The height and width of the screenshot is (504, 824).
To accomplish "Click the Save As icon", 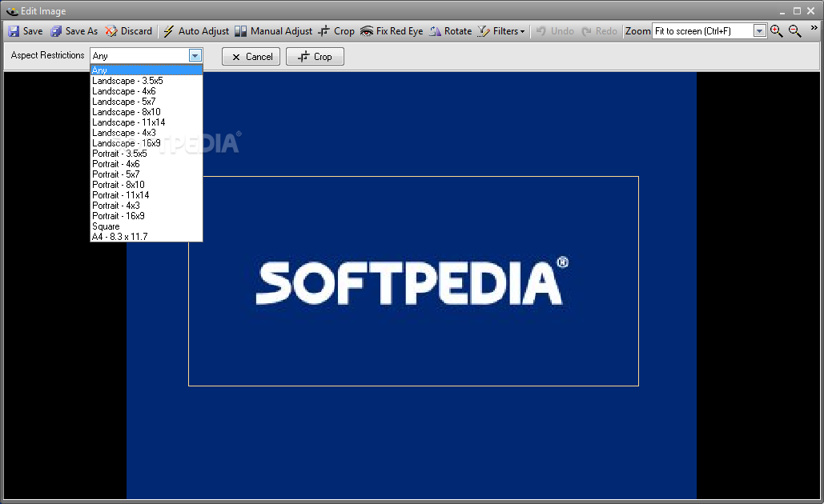I will (56, 31).
